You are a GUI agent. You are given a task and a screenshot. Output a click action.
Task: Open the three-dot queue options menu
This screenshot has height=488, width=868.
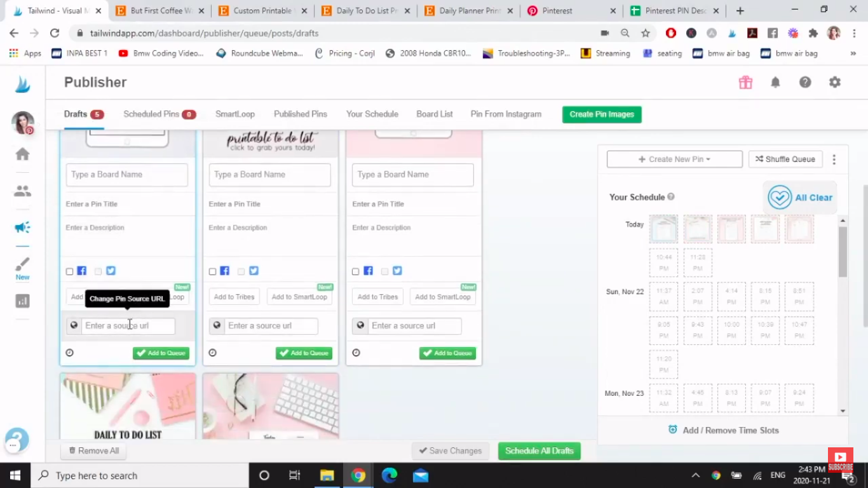pyautogui.click(x=834, y=159)
